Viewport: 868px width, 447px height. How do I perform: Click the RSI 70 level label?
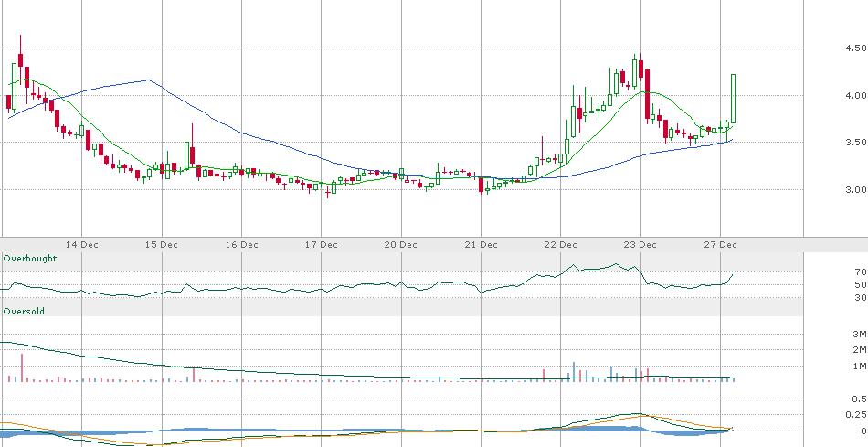point(861,272)
